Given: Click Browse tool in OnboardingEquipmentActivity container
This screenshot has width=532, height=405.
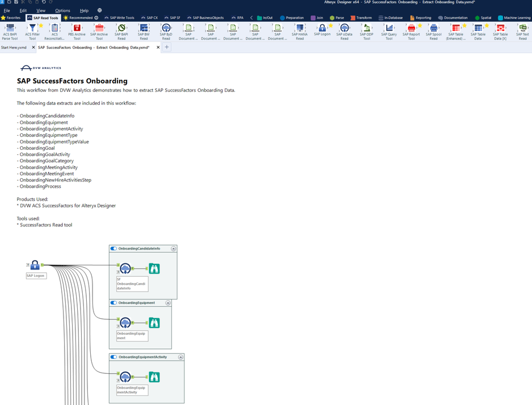Looking at the screenshot, I should [x=154, y=377].
